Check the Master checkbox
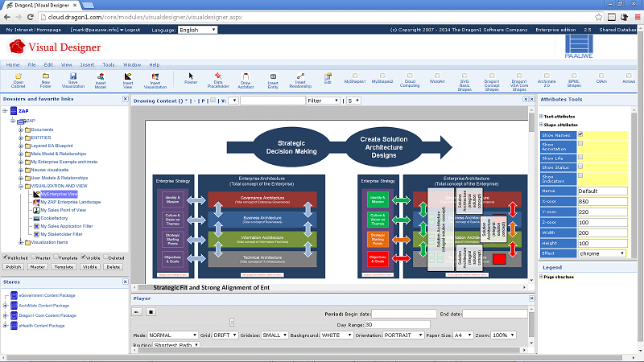Screen dimensions: 644x362 [34, 257]
